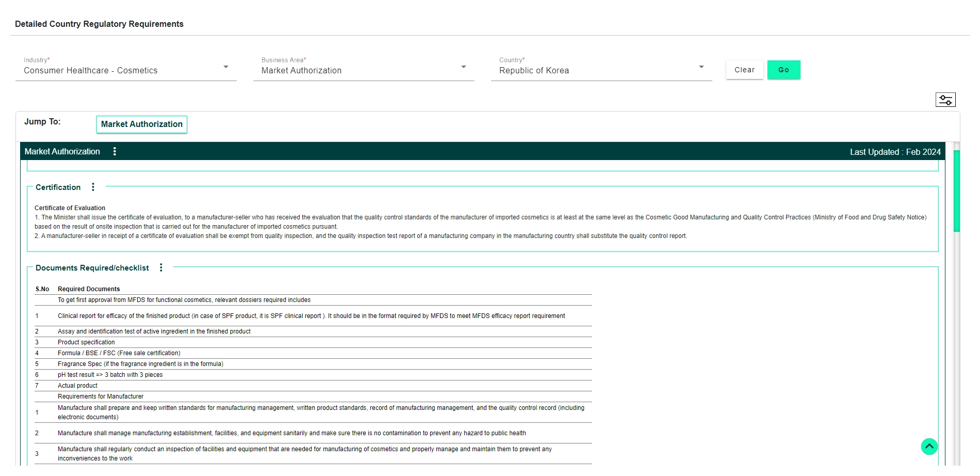This screenshot has width=980, height=476.
Task: Click the Market Authorization dark header title
Action: point(62,151)
